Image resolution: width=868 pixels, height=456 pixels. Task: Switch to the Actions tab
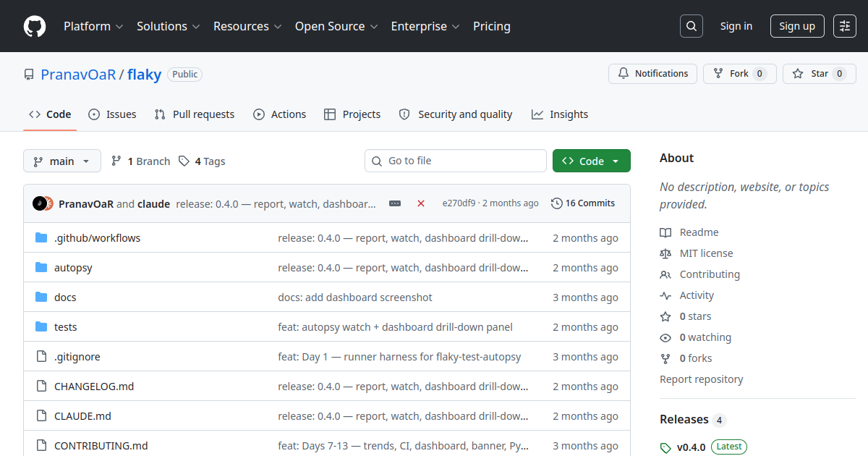[280, 114]
